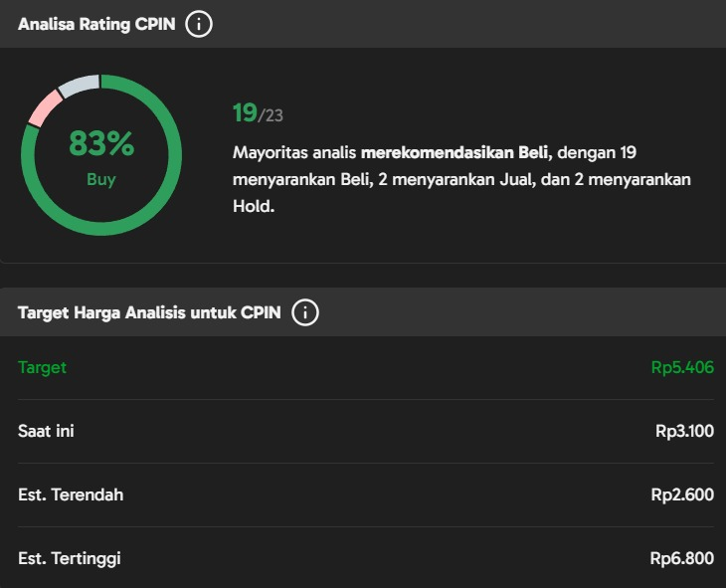Select the 19/23 analyst count
The image size is (726, 588).
pos(258,113)
